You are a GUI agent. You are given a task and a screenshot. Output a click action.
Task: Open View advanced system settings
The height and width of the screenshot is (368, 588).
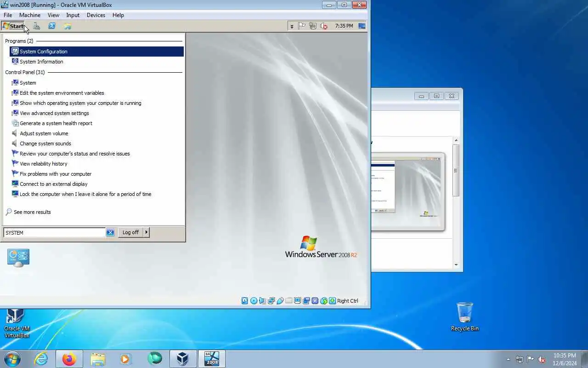point(97,113)
